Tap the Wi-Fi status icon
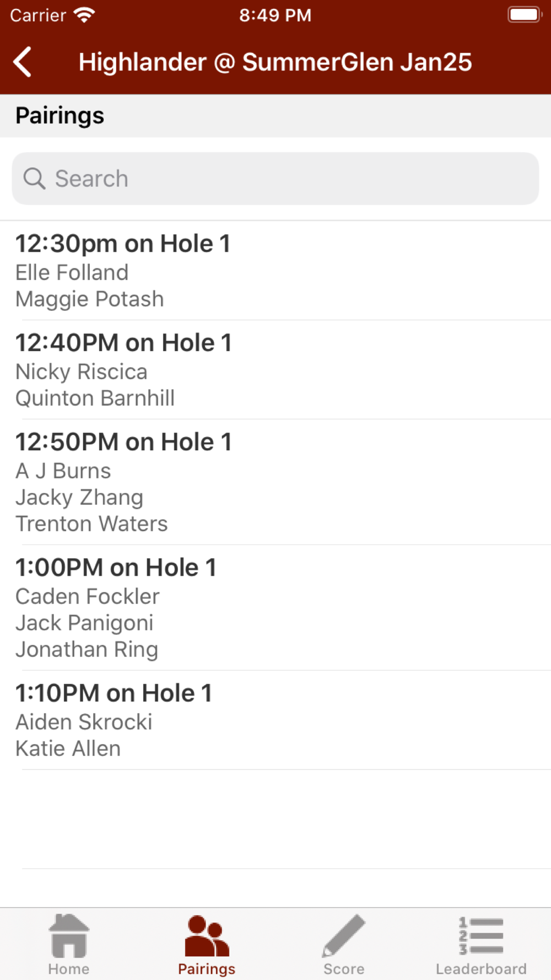This screenshot has width=551, height=980. pos(84,15)
